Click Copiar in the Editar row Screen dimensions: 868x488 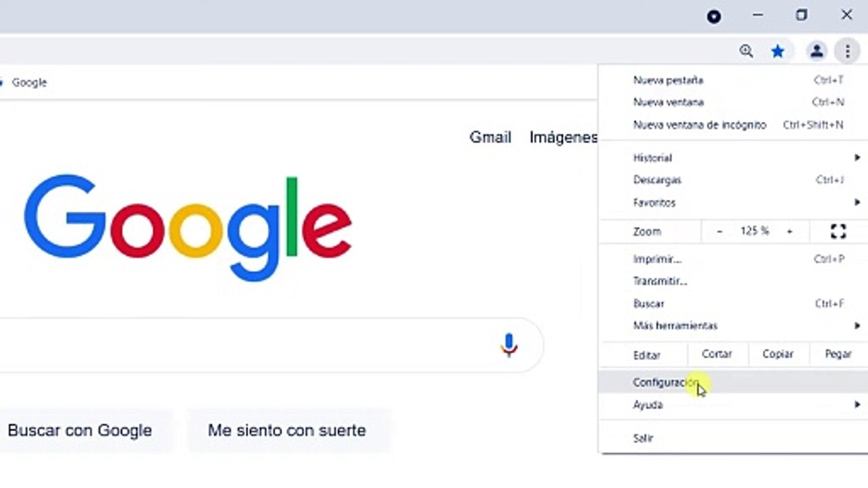(777, 354)
